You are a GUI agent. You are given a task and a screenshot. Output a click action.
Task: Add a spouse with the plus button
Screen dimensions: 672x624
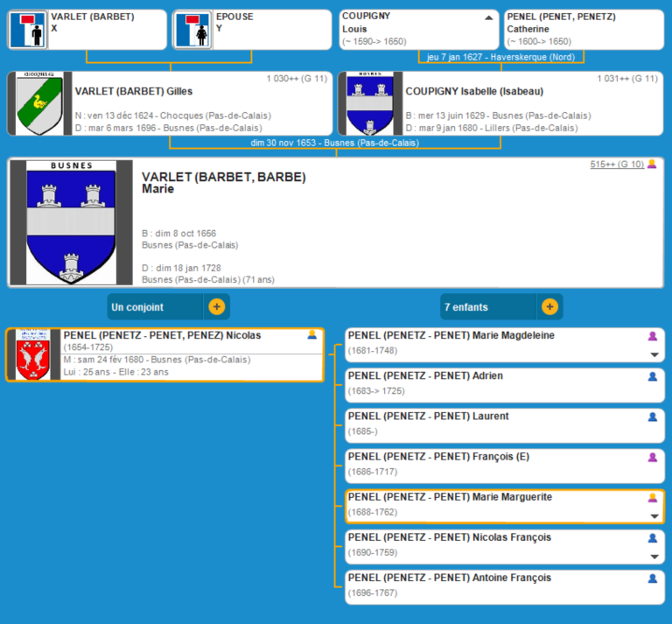(x=217, y=307)
